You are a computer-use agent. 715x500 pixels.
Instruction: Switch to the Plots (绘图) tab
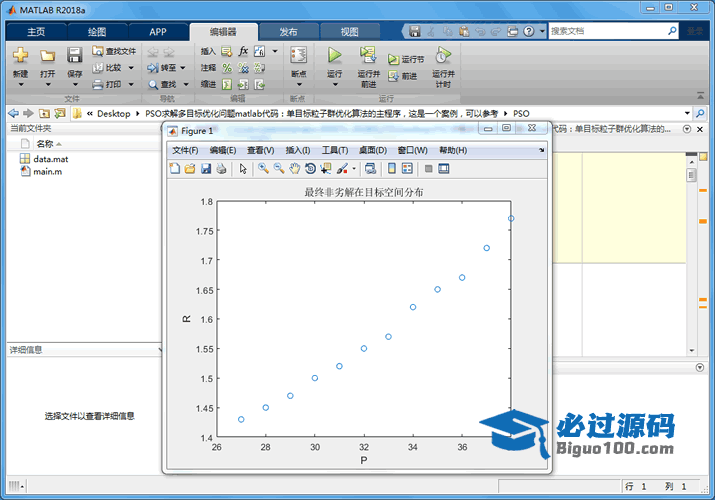[x=97, y=32]
